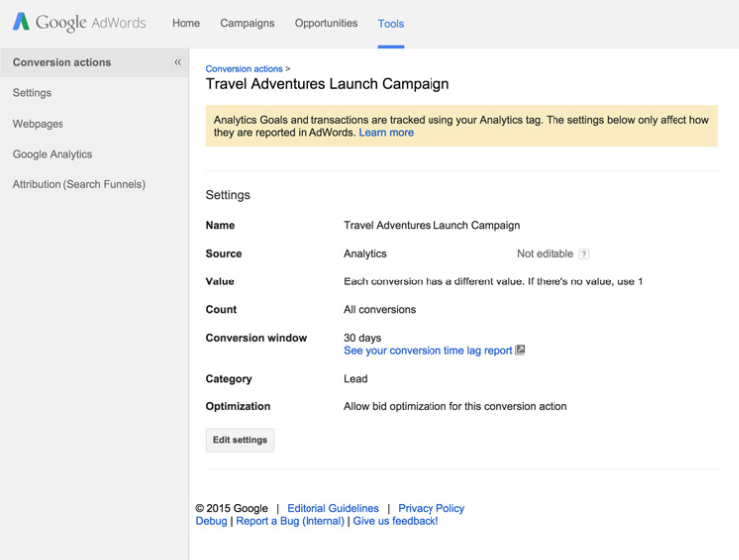
Task: Collapse the sidebar with the double-chevron icon
Action: tap(178, 62)
